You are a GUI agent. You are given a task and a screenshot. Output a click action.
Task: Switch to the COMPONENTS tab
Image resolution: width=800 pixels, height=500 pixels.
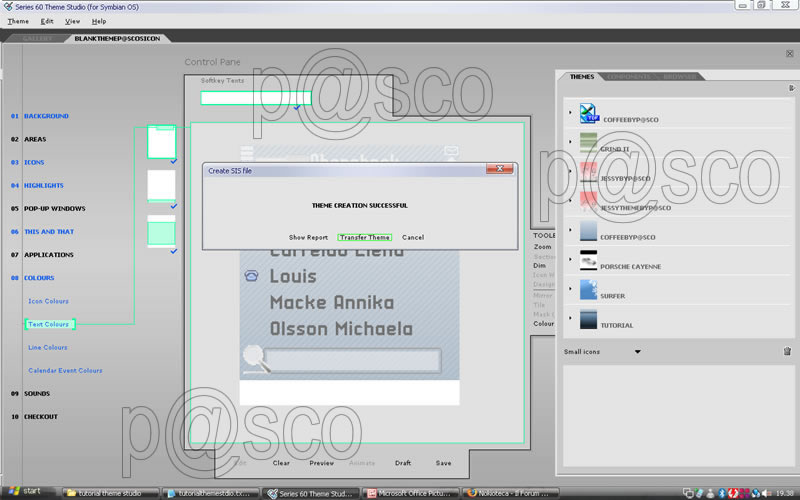point(629,77)
